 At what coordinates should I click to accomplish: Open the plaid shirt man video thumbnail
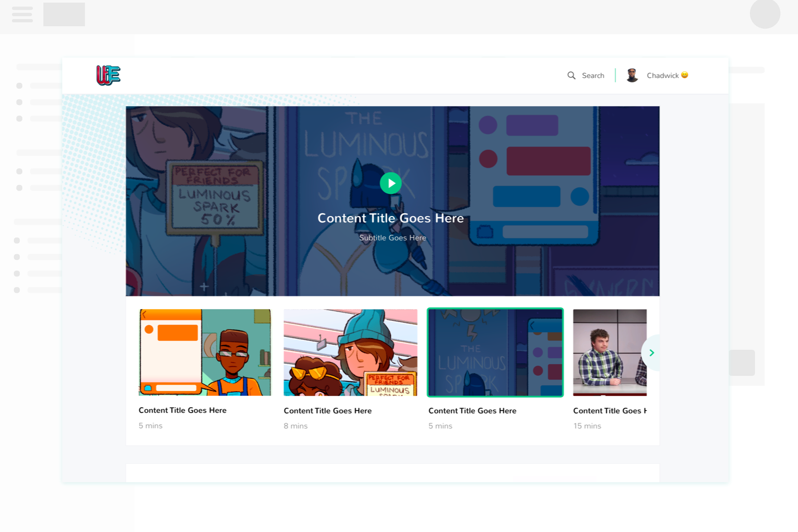(x=610, y=353)
